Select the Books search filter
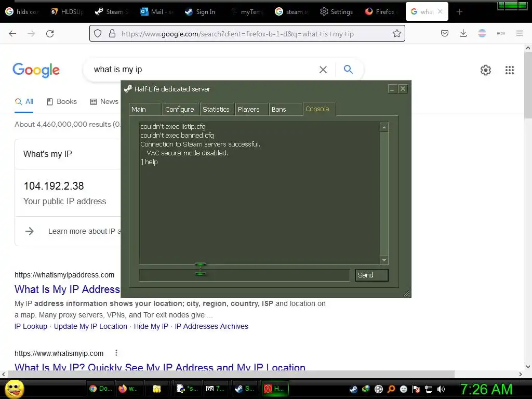This screenshot has width=532, height=399. [62, 101]
